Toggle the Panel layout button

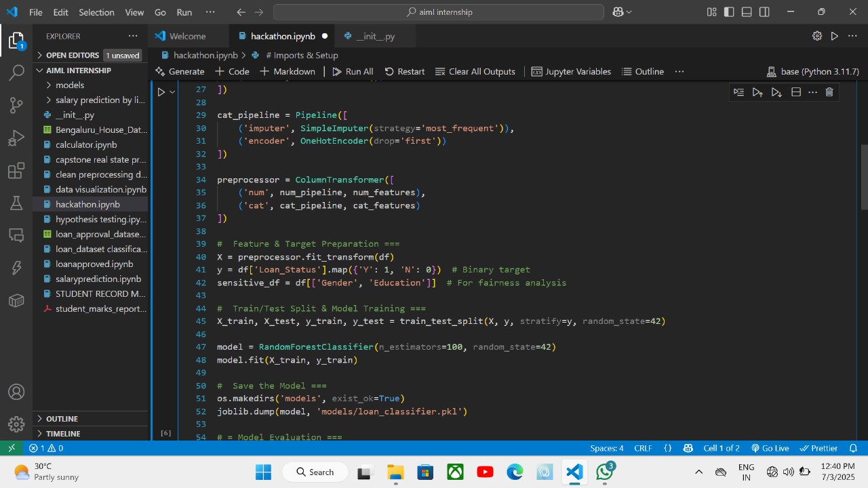coord(747,12)
